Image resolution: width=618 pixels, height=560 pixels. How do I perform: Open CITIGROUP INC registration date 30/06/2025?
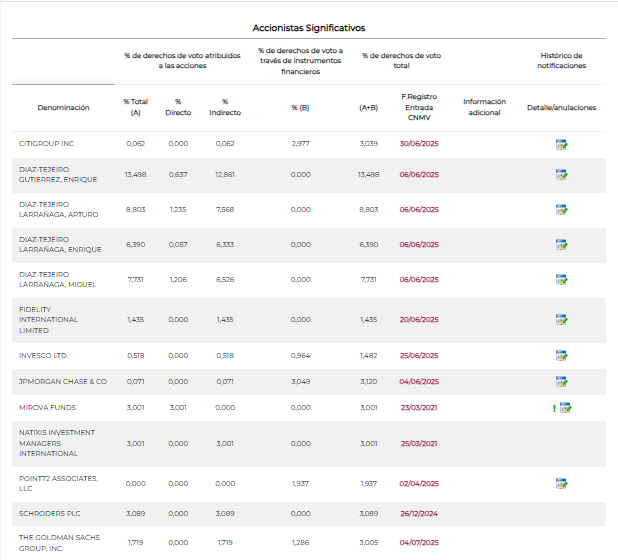pos(419,143)
